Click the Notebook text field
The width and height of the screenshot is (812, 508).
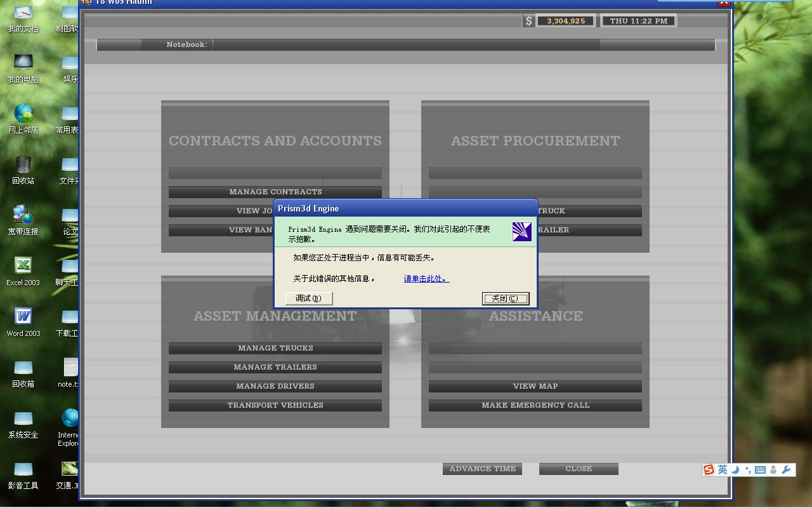406,44
